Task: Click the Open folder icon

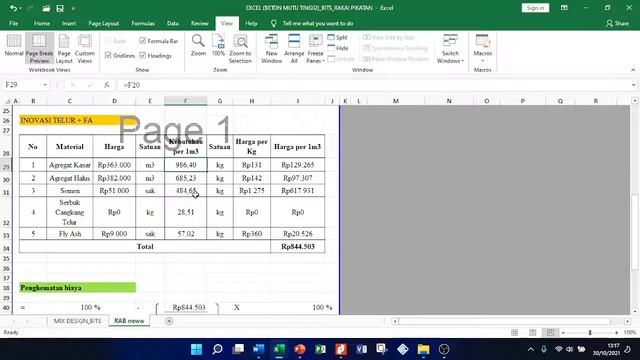Action: pos(46,8)
